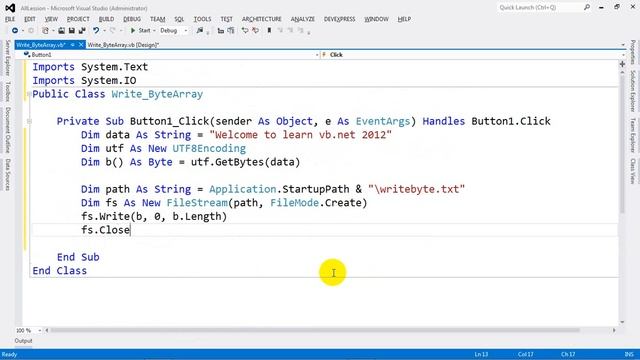Open the SQL menu
640x360 pixels.
click(x=179, y=19)
